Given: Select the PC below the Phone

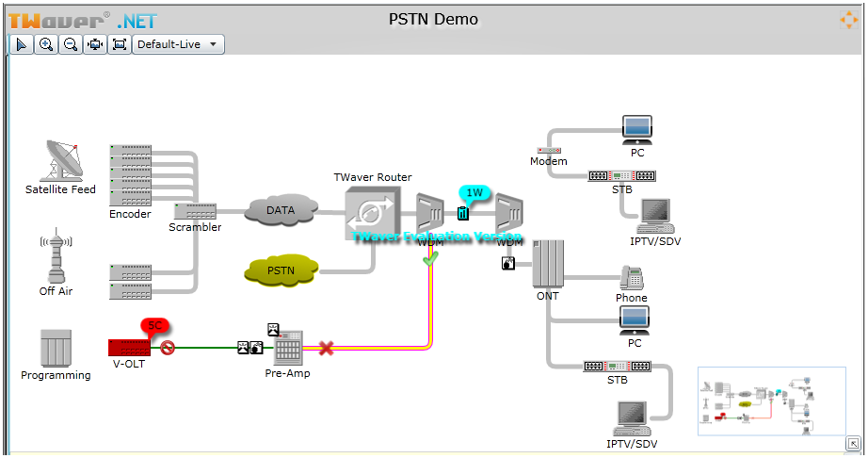Looking at the screenshot, I should tap(635, 321).
